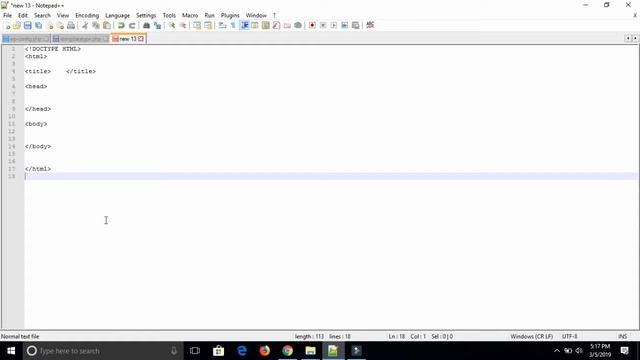Click inside the 'Type here to search' box

(102, 351)
